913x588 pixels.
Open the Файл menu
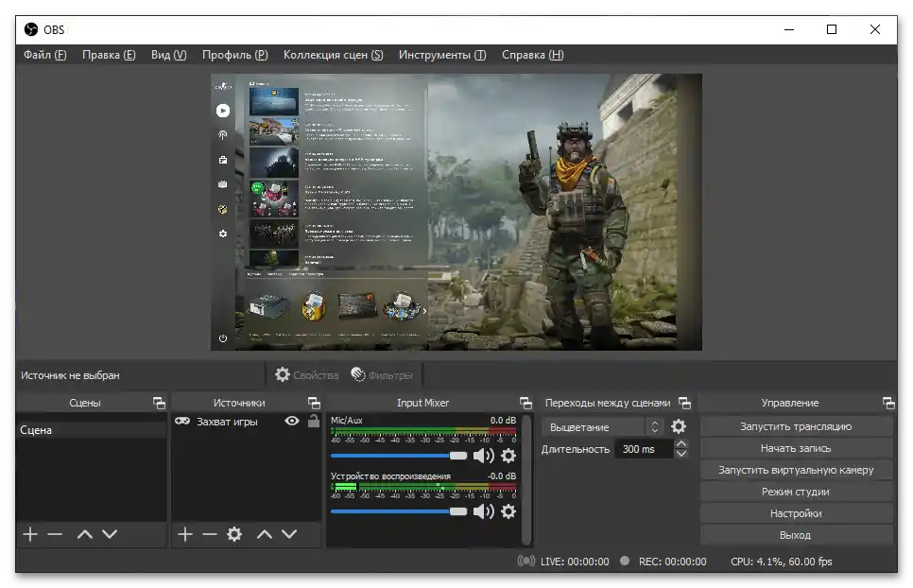point(44,55)
